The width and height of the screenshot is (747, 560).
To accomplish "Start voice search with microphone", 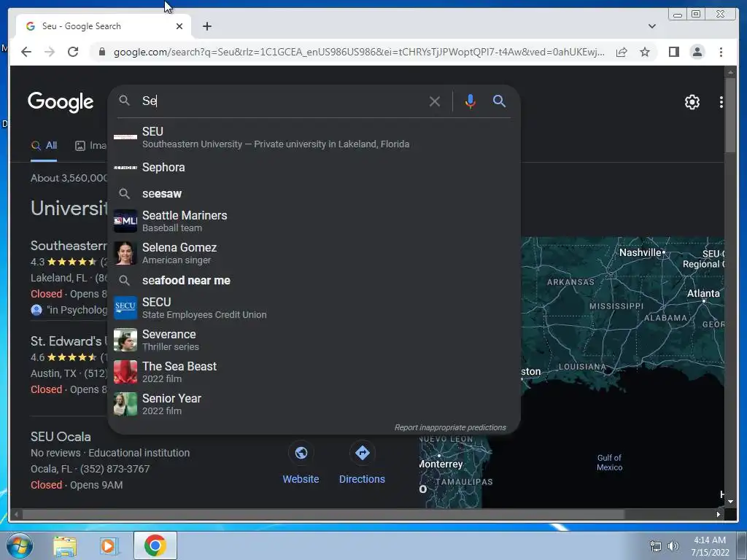I will 471,101.
